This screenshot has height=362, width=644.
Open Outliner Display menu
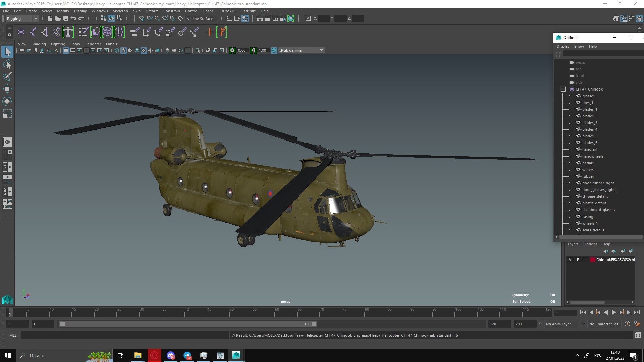563,46
